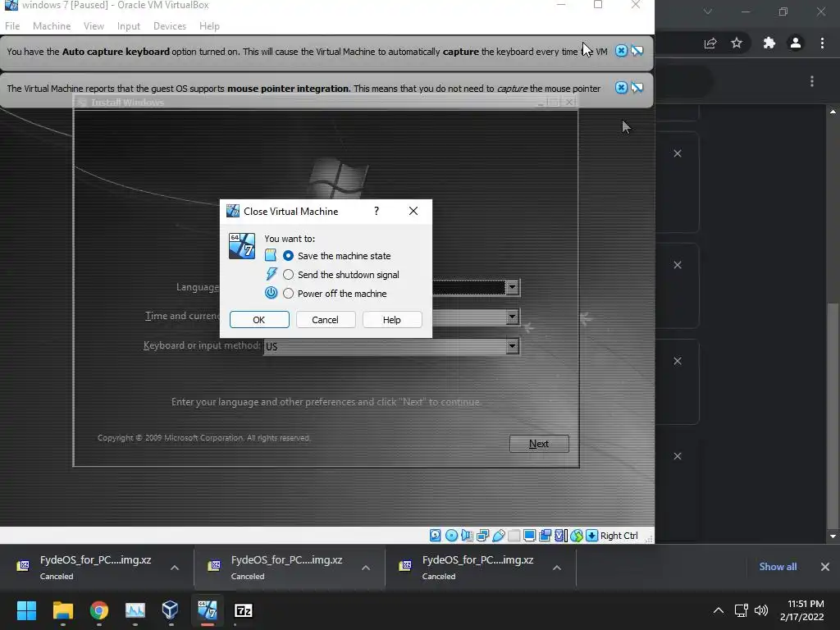Open Google Chrome from the taskbar
Image resolution: width=840 pixels, height=630 pixels.
coord(99,610)
